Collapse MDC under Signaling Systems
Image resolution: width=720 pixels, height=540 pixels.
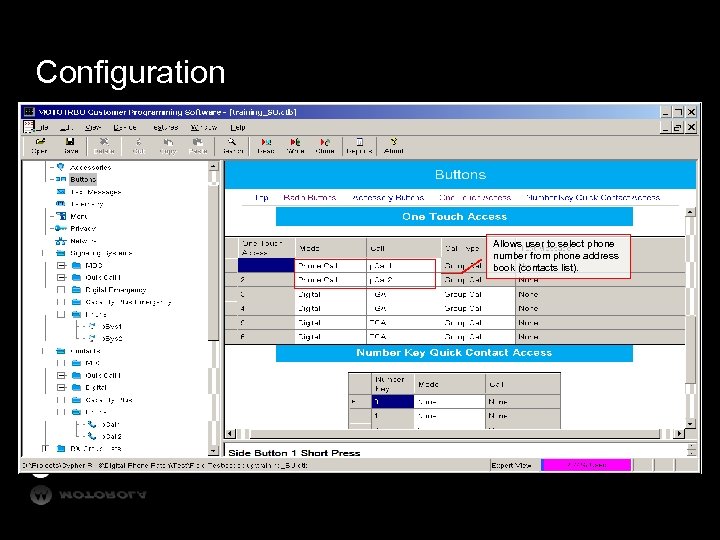61,265
